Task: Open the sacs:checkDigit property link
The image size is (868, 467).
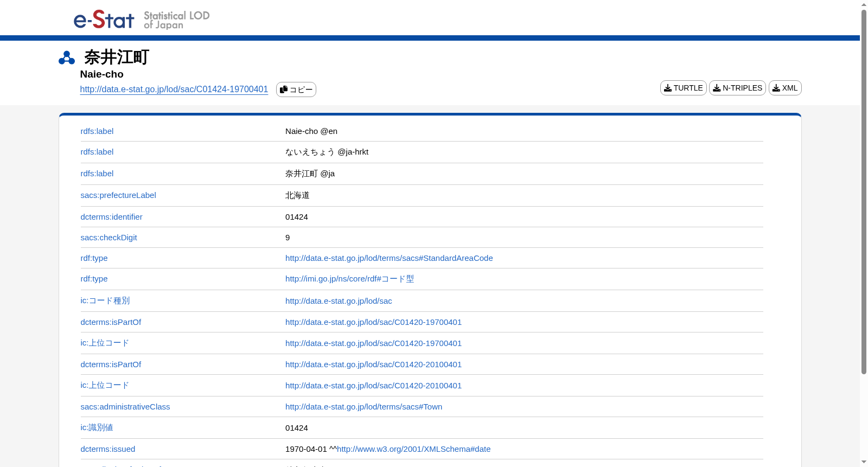Action: pyautogui.click(x=109, y=238)
